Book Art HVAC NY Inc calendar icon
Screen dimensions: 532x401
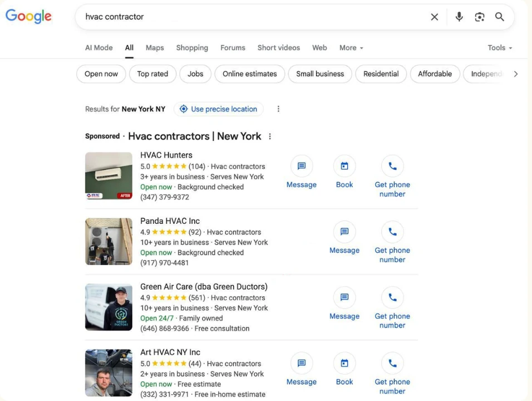344,363
